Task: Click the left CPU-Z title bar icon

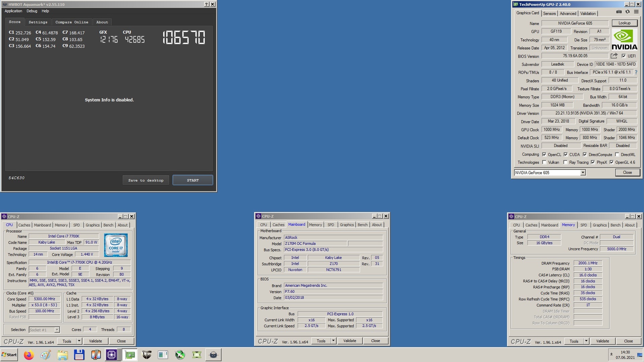Action: point(4,217)
